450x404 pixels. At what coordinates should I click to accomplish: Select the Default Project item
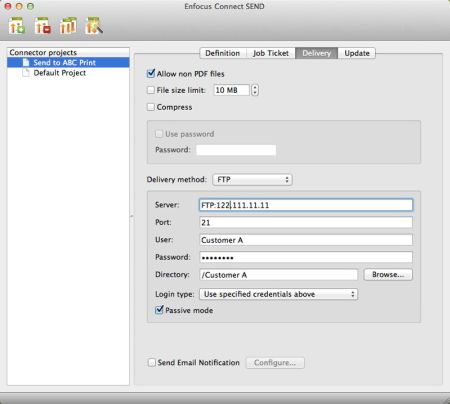tap(68, 73)
